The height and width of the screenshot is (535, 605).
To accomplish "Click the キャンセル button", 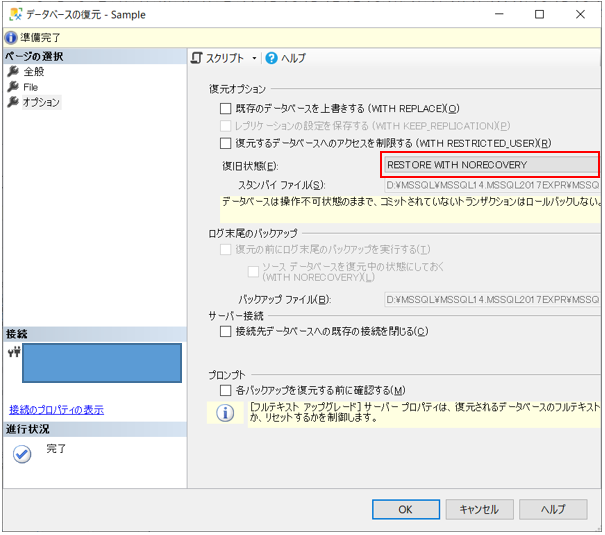I will click(480, 511).
